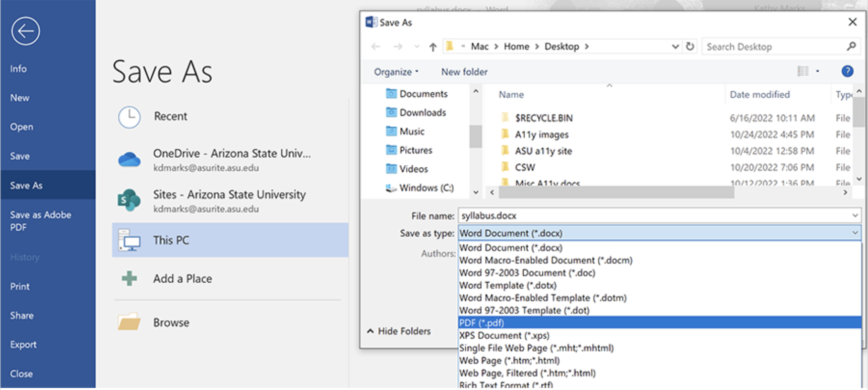Go up one folder level with the up arrow

click(432, 47)
